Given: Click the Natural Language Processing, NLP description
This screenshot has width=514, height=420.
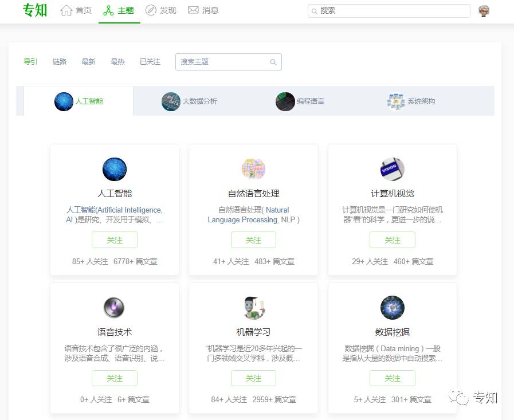Looking at the screenshot, I should tap(253, 215).
